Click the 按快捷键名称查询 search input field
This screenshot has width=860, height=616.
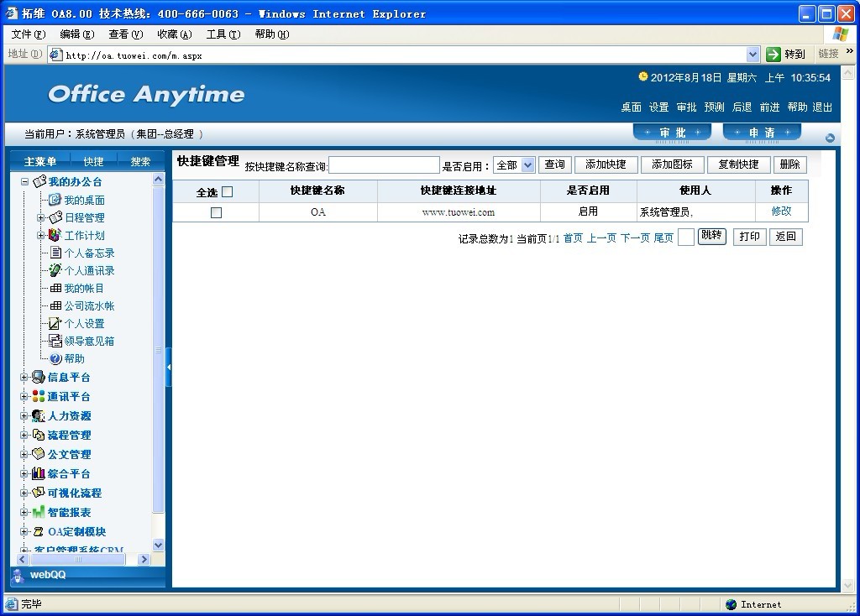click(x=384, y=165)
